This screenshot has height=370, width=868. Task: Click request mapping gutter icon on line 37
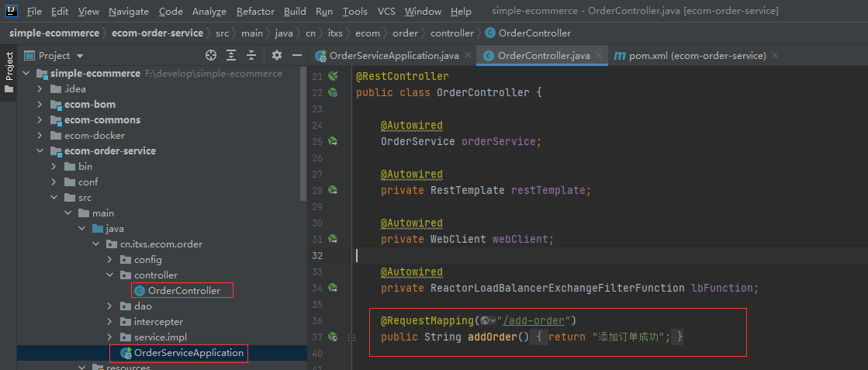click(333, 336)
